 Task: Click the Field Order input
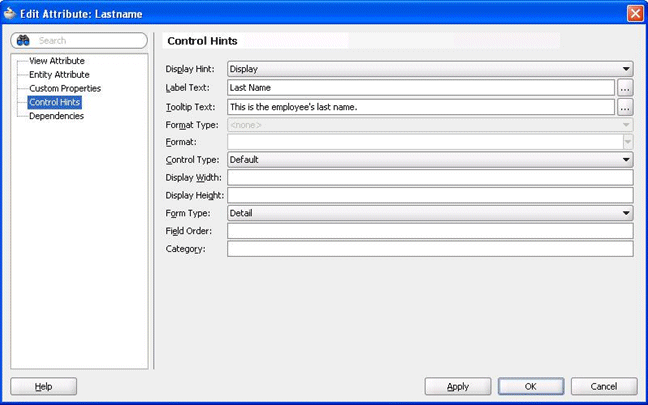(430, 231)
